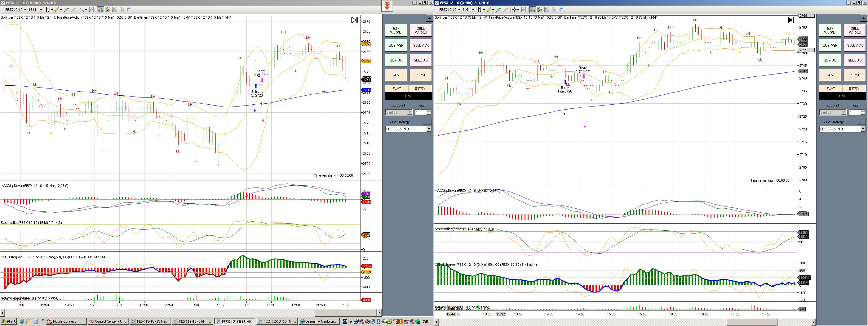Screen dimensions: 868x326
Task: Toggle candlestick icon in 15 Min toolbar
Action: (108, 10)
